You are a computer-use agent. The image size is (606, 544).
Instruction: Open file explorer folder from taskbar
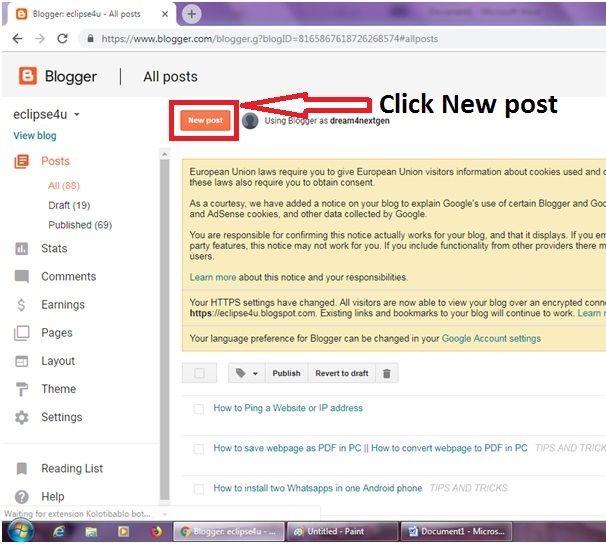tap(91, 532)
